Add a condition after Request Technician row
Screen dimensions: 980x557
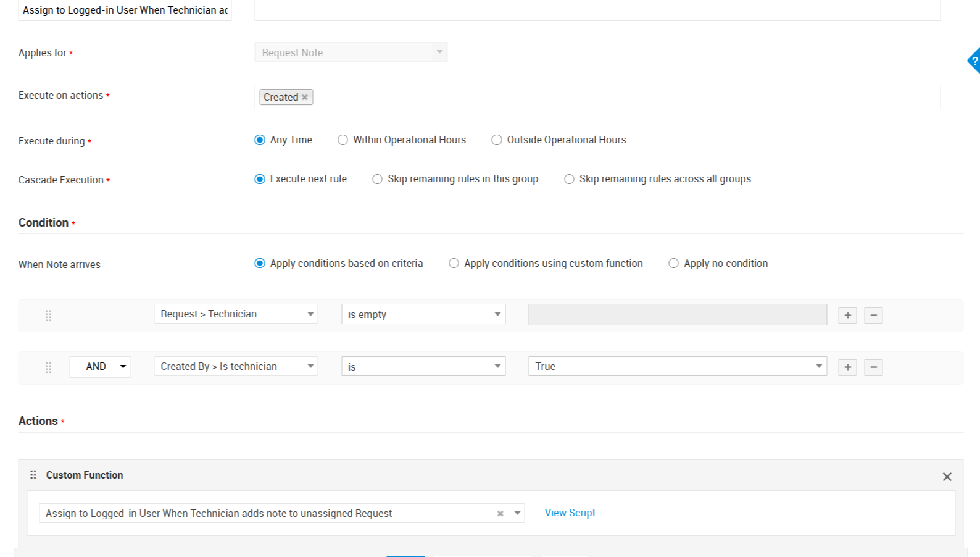(847, 316)
